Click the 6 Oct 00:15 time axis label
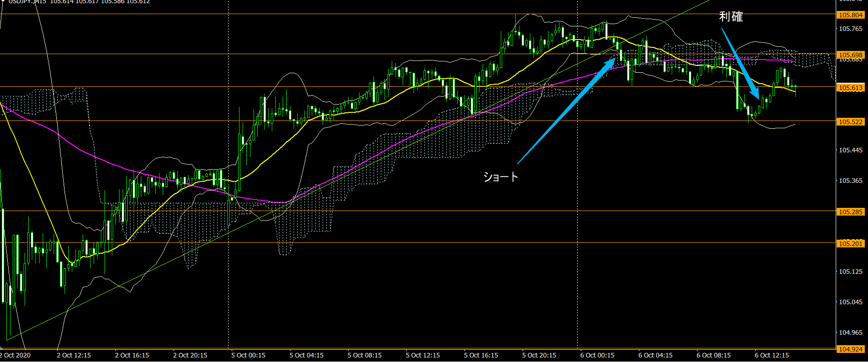 [597, 355]
